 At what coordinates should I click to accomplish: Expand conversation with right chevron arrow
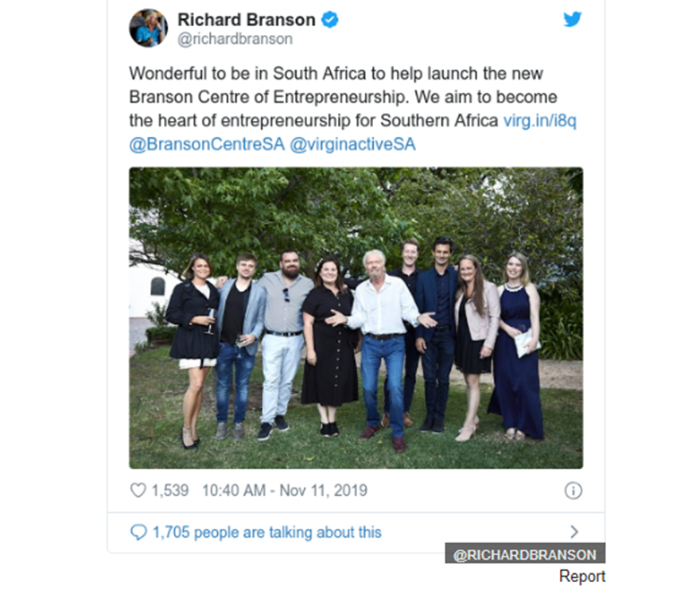(x=574, y=531)
